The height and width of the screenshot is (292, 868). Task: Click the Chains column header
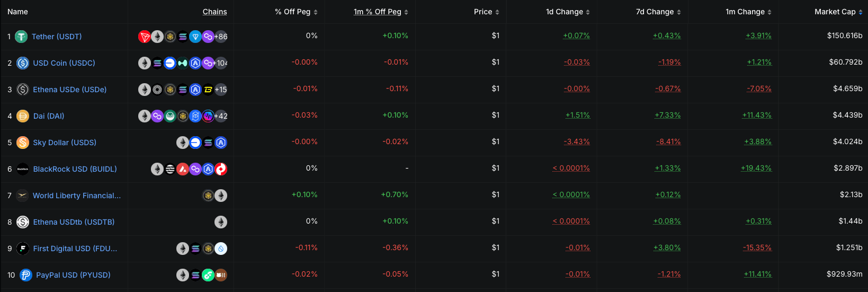click(214, 12)
